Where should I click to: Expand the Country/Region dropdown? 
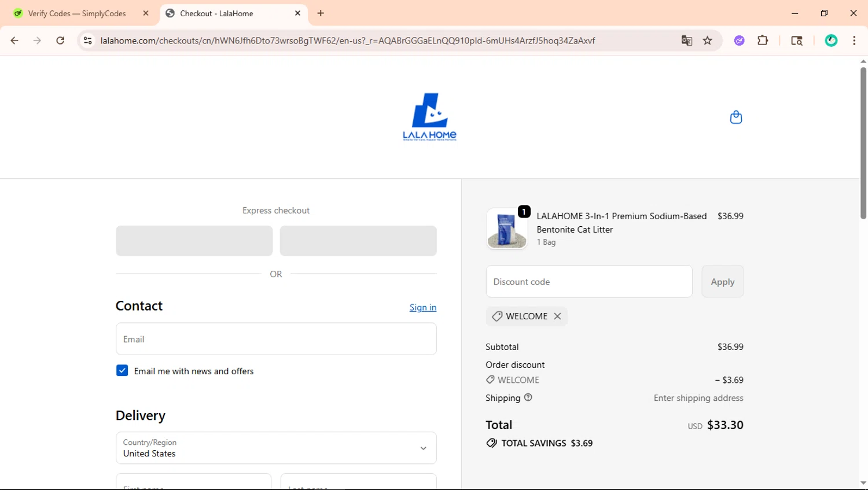pyautogui.click(x=276, y=448)
